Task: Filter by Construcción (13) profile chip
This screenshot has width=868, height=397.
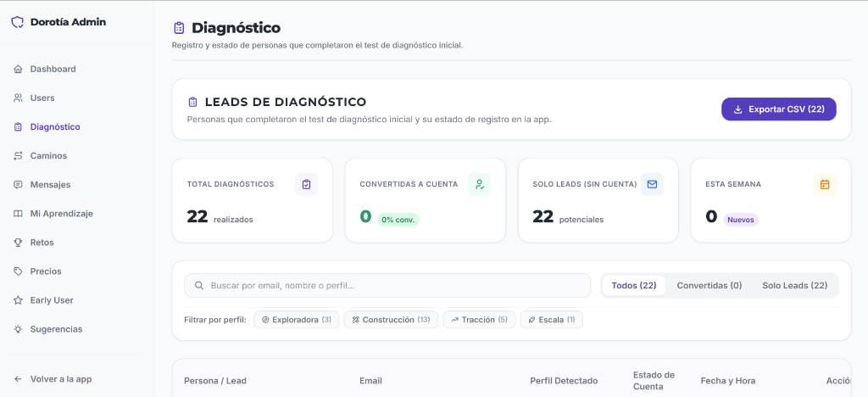Action: (391, 320)
